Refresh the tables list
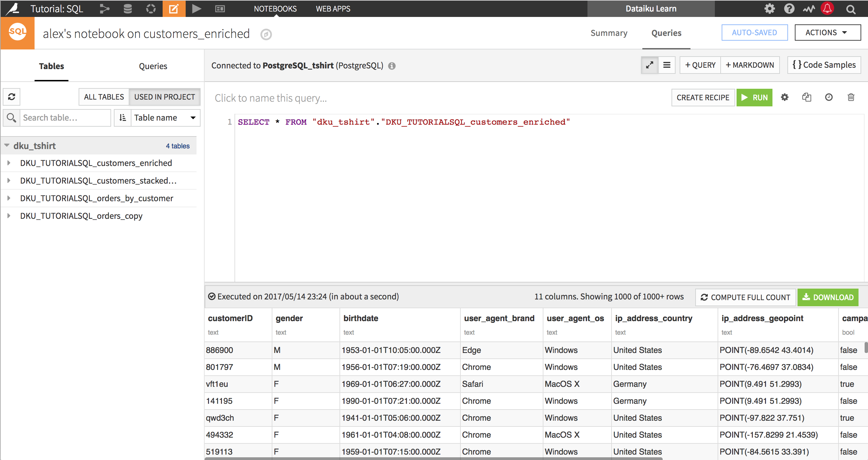Screen dimensions: 868x460 tap(12, 97)
